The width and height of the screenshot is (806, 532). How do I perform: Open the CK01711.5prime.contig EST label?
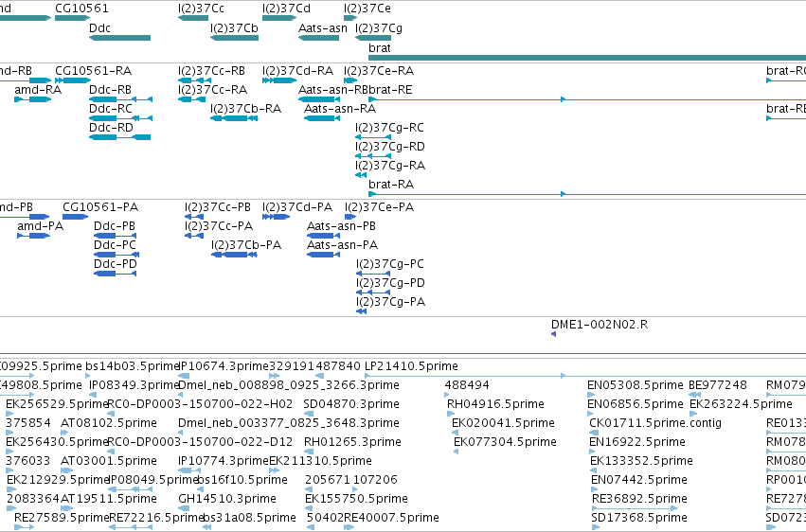655,422
